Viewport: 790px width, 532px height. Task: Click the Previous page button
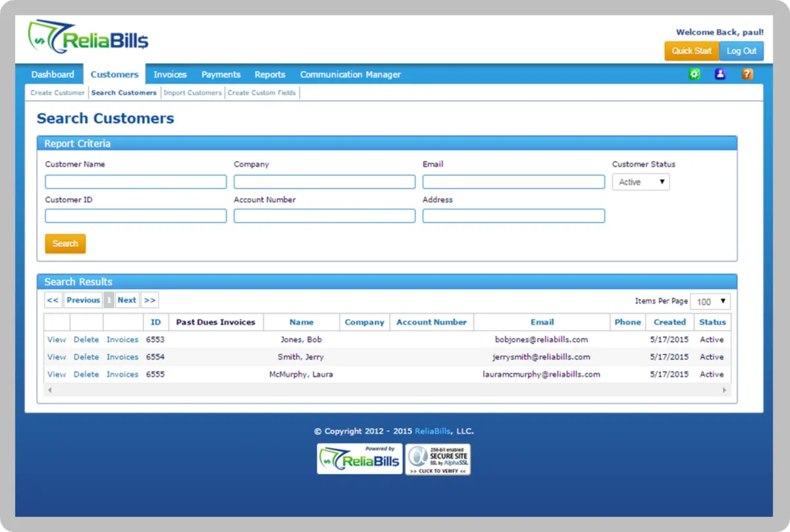point(83,300)
